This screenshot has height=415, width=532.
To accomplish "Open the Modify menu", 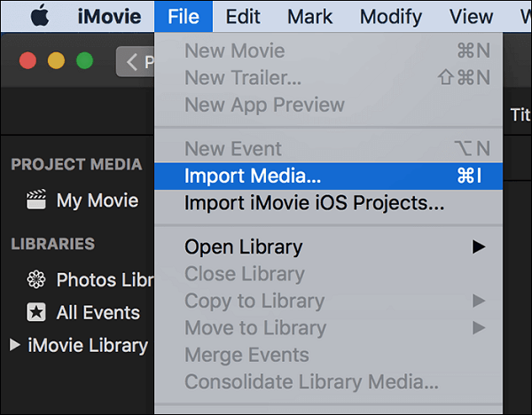I will click(x=390, y=16).
